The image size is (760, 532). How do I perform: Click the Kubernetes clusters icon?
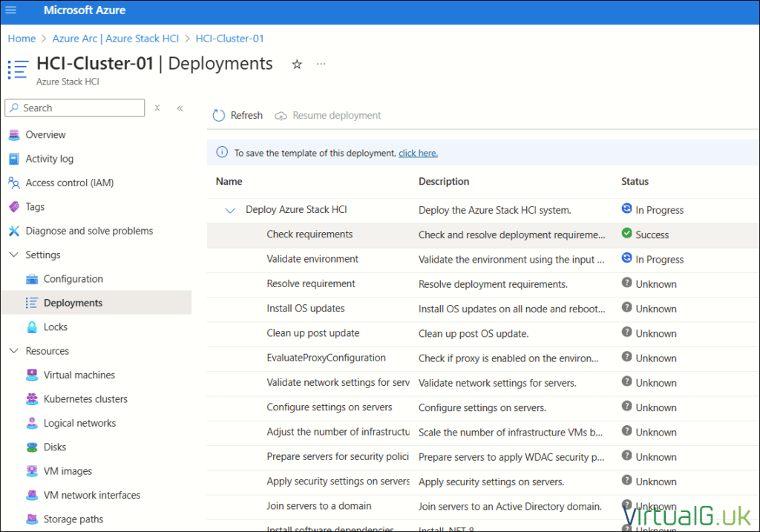pyautogui.click(x=32, y=399)
